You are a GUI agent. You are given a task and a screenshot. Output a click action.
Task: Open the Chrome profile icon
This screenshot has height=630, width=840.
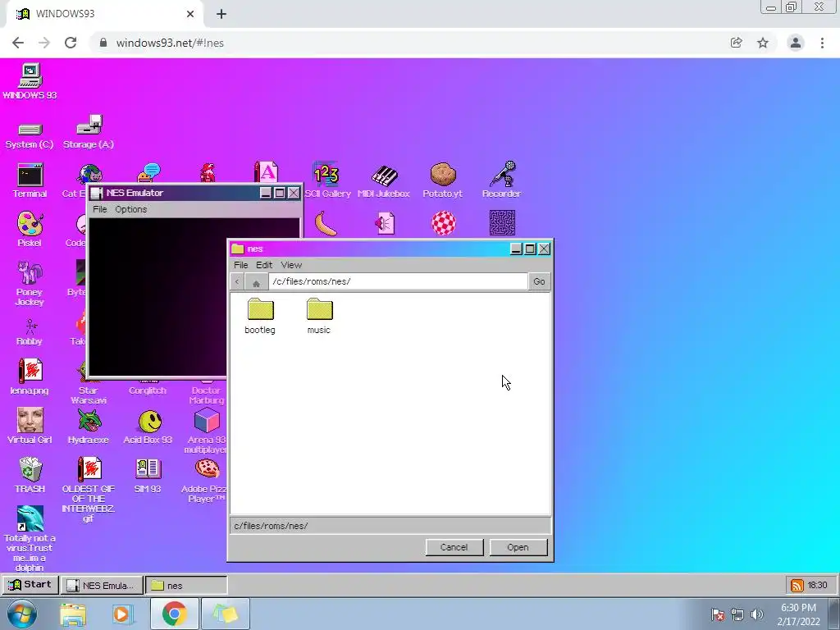(796, 43)
